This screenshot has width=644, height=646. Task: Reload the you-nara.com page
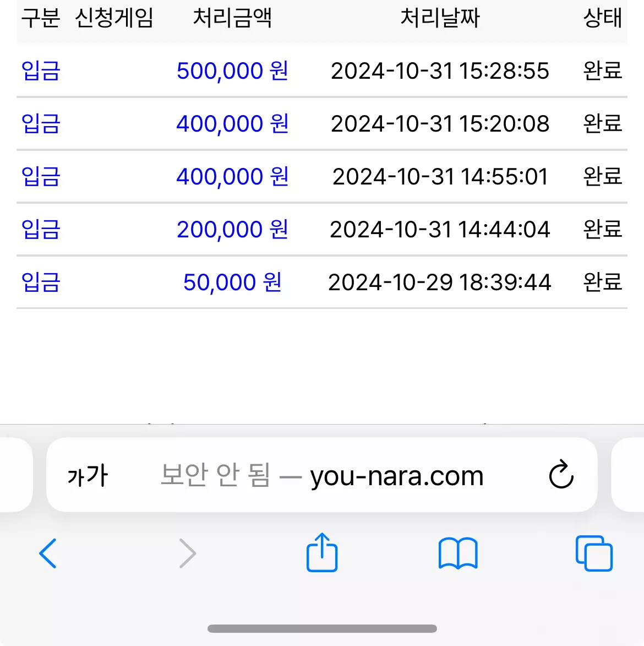coord(561,474)
